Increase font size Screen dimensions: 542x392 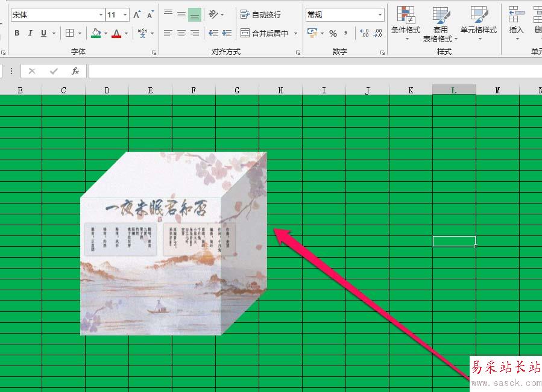[137, 15]
